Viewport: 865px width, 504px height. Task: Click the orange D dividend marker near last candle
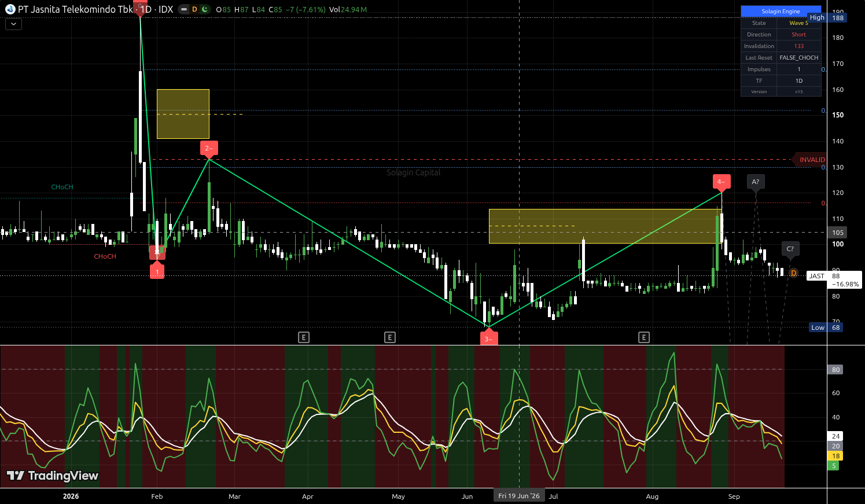[x=793, y=273]
